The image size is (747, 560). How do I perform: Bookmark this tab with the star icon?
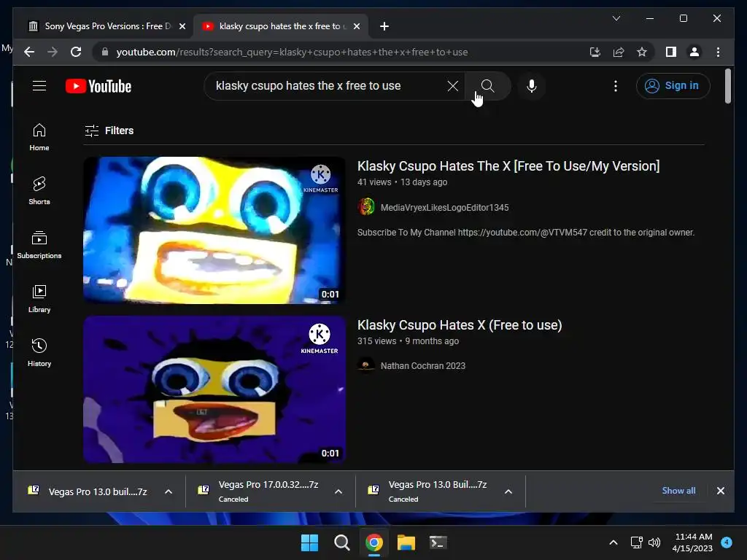tap(642, 52)
